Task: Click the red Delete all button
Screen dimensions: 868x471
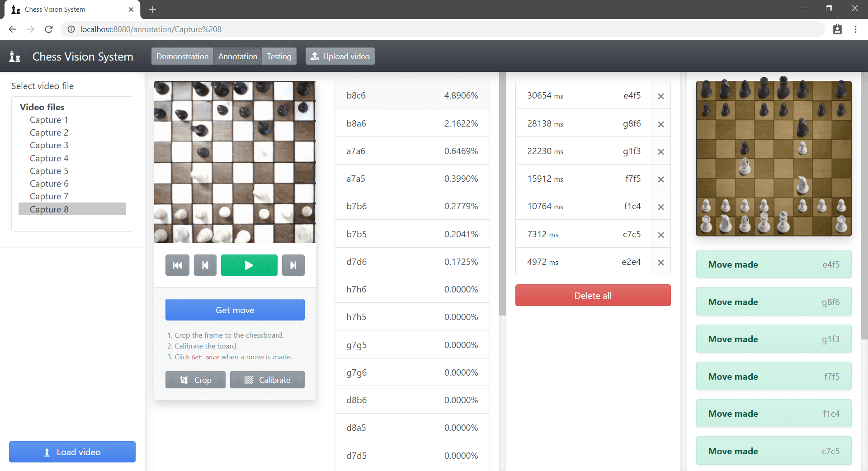Action: 593,296
